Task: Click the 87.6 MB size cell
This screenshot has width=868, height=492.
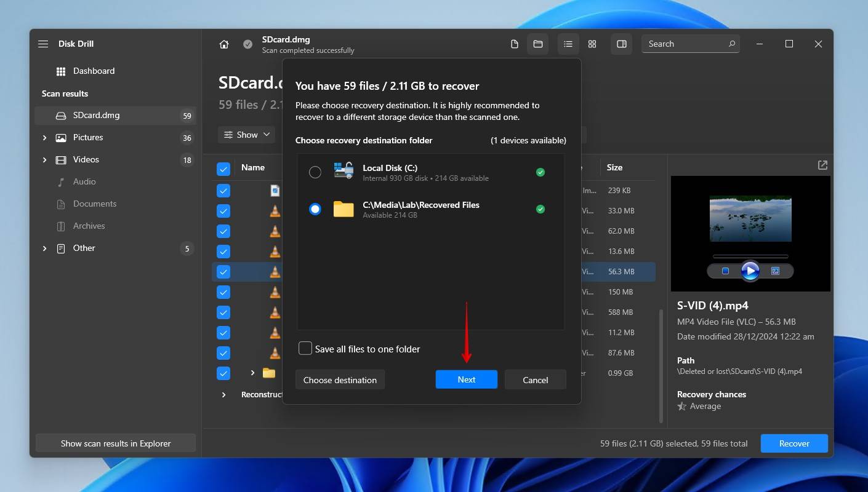Action: 621,353
